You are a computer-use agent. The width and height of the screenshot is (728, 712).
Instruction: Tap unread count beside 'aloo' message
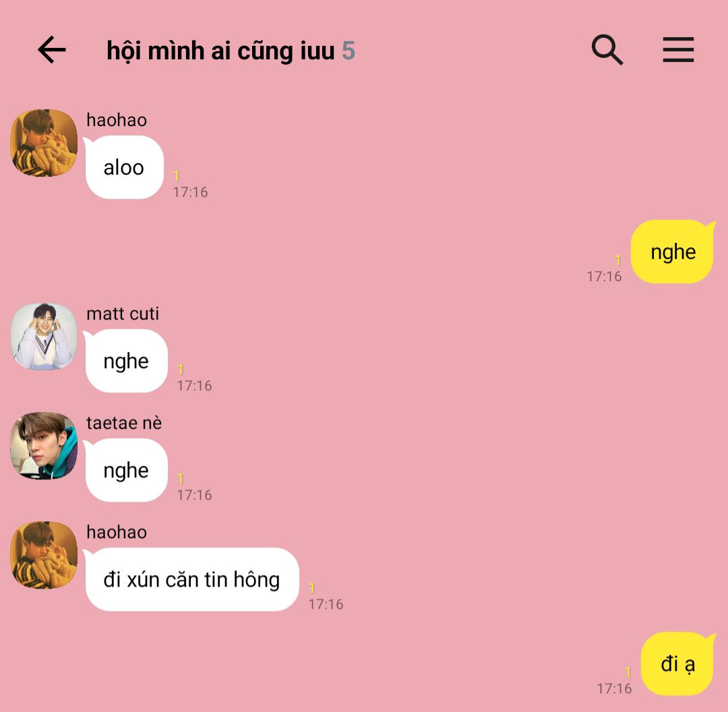177,175
